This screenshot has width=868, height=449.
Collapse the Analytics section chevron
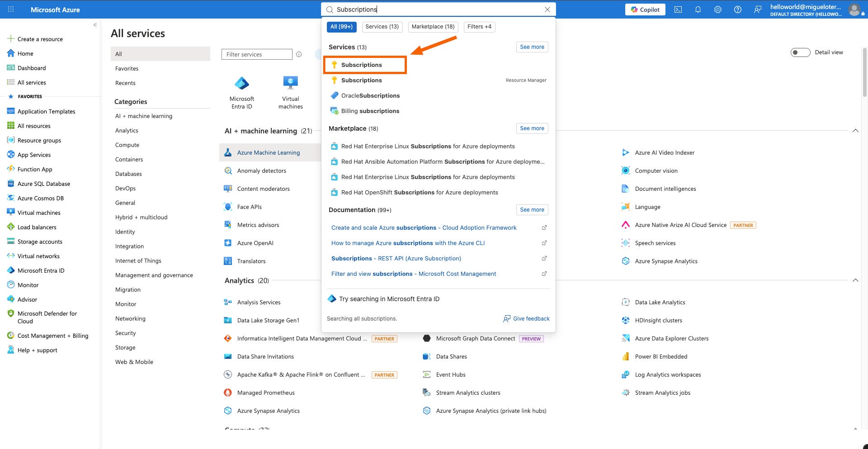click(855, 280)
